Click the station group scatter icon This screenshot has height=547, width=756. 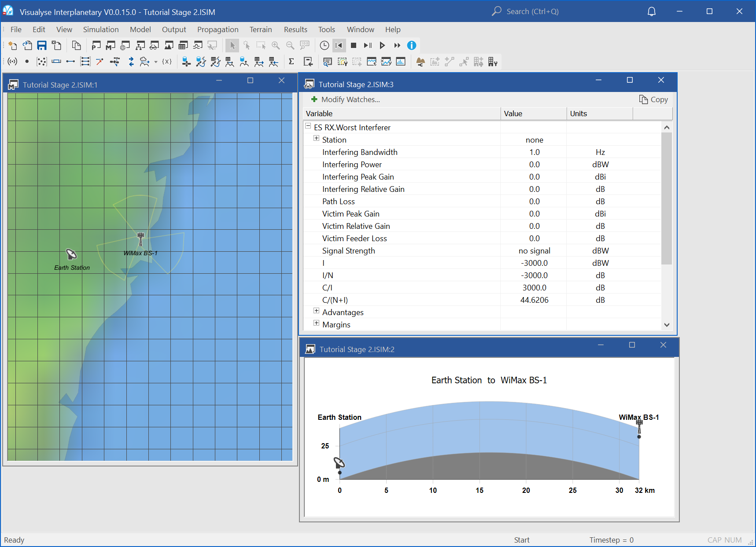click(x=41, y=62)
